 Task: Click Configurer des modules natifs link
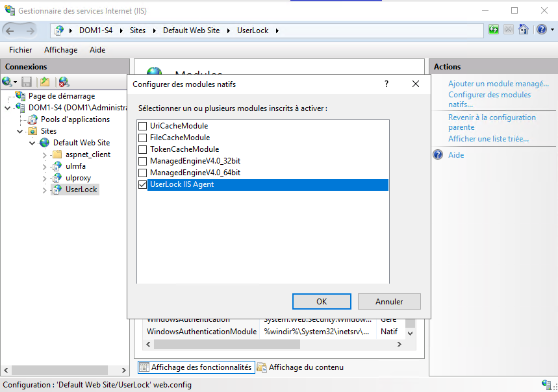coord(489,99)
